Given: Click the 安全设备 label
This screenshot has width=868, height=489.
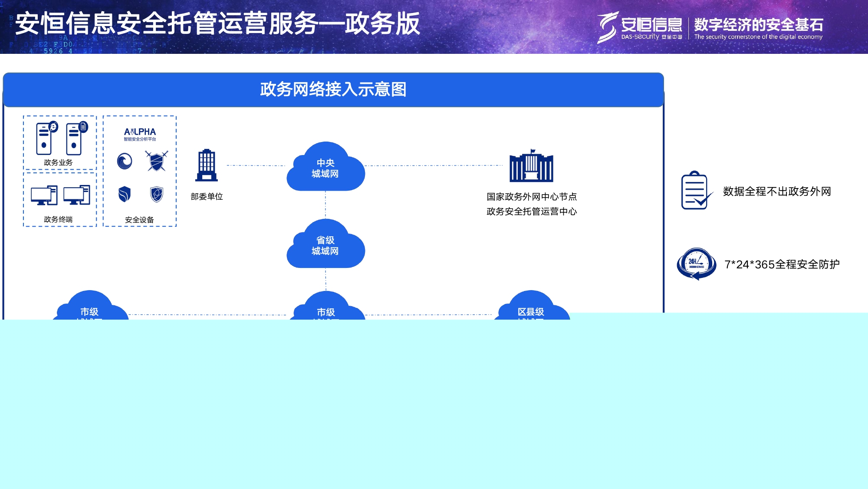Looking at the screenshot, I should (x=139, y=220).
